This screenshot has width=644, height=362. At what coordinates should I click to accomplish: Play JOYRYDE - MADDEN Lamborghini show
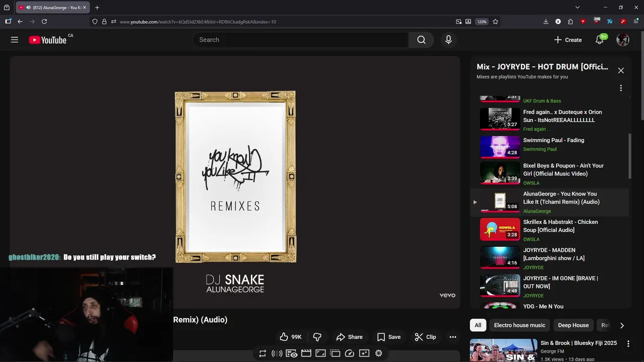[x=549, y=258]
